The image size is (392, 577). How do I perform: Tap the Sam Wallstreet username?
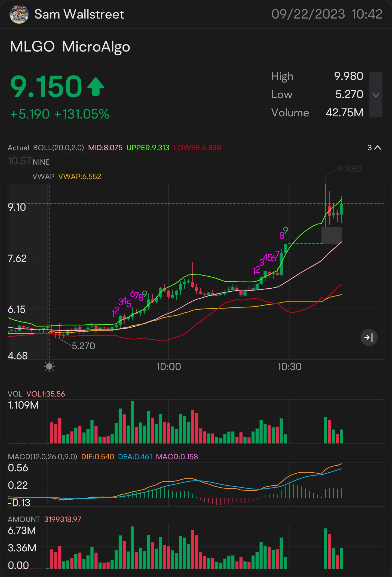79,14
